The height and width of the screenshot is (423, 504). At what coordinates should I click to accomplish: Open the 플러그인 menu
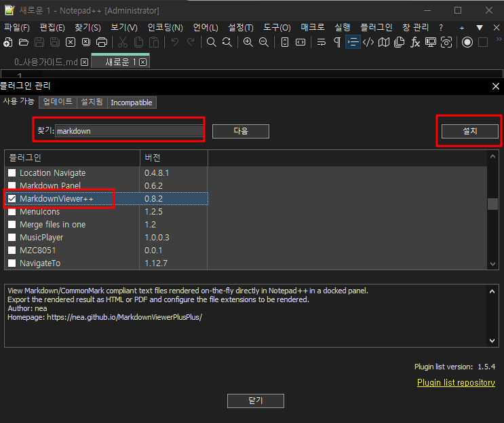[376, 28]
